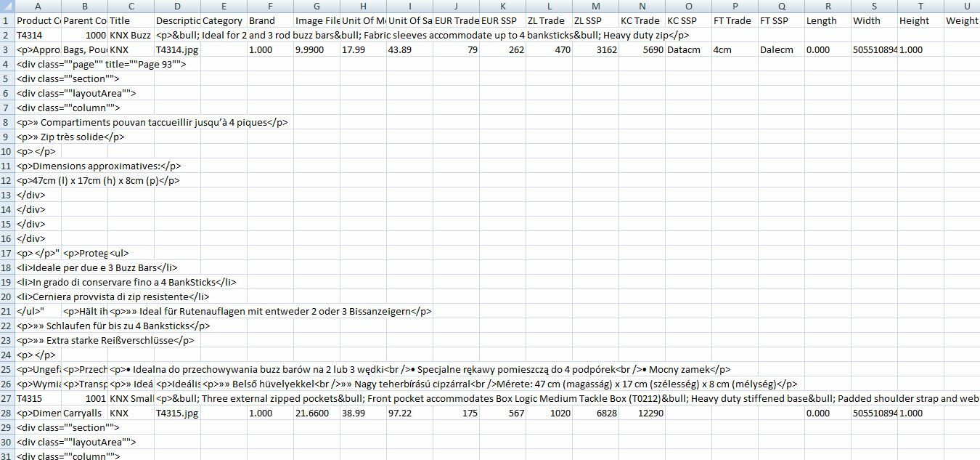The image size is (980, 460).
Task: Click the 'KNX Smal' title cell
Action: coord(131,398)
